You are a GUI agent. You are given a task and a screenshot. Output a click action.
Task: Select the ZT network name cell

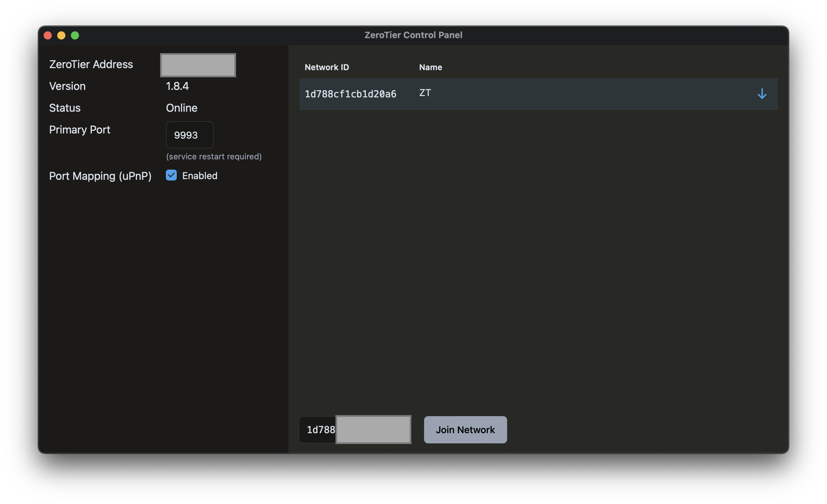coord(425,93)
